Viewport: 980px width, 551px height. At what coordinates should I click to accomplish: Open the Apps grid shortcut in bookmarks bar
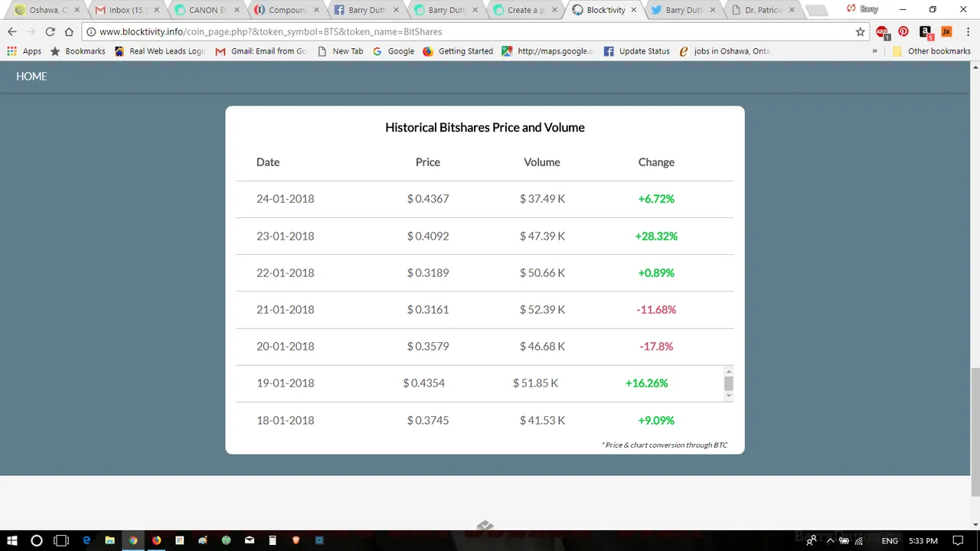[x=24, y=51]
